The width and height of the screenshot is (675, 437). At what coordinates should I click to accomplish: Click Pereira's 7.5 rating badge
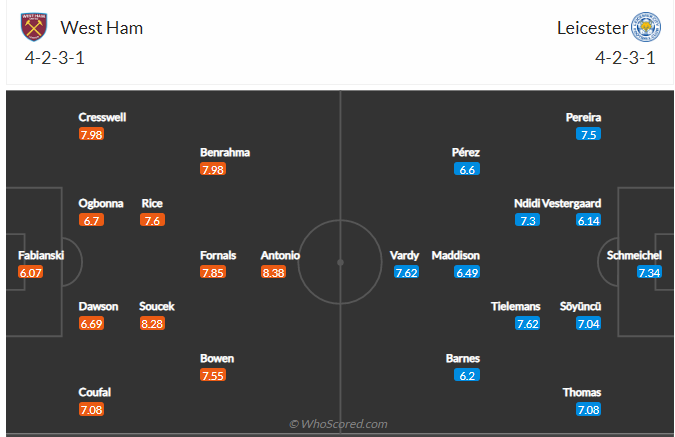[588, 134]
